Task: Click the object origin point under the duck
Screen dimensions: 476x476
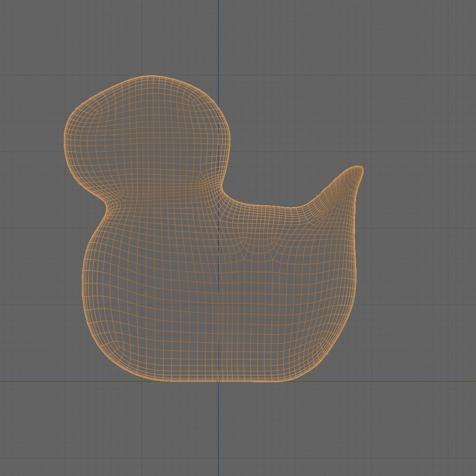Action: (218, 381)
